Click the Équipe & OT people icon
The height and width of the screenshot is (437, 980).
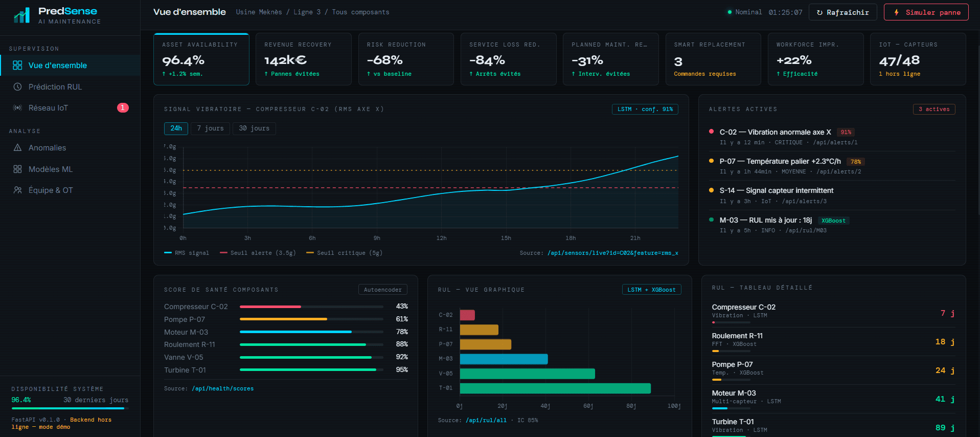point(17,190)
